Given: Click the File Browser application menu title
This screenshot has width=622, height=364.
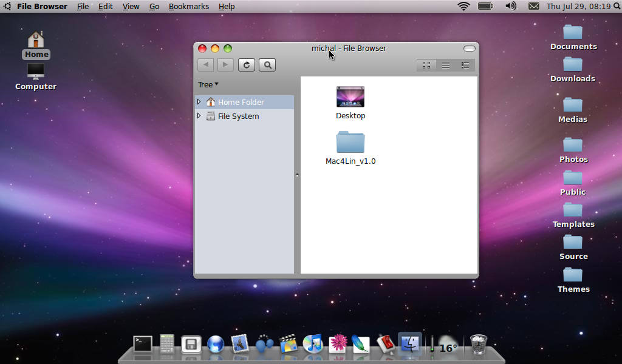Looking at the screenshot, I should pos(42,6).
